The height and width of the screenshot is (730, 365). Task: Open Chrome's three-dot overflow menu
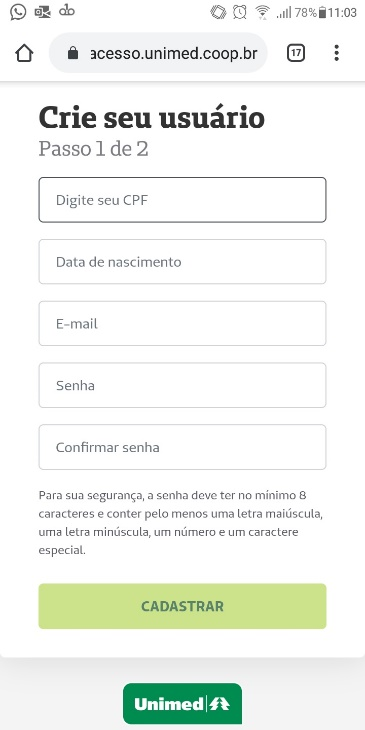point(337,53)
